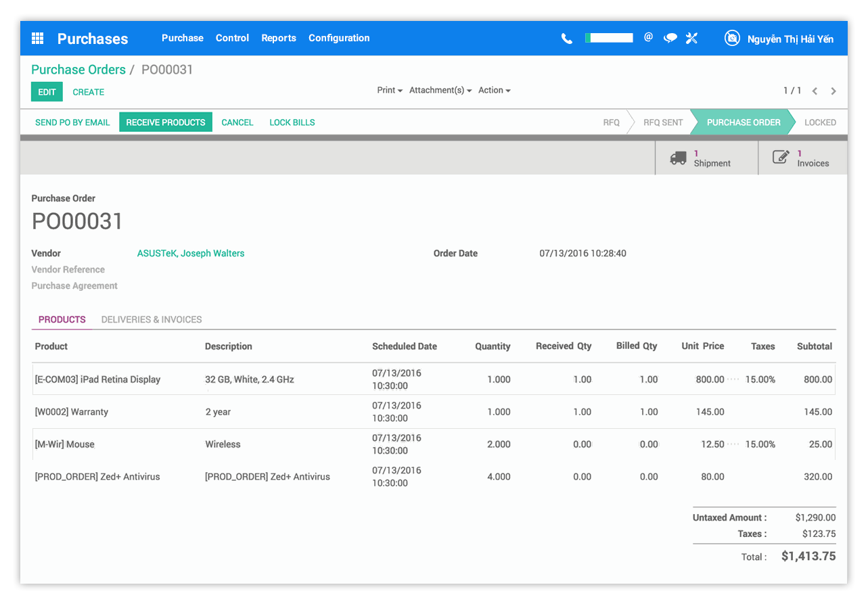Viewport: 868px width, 606px height.
Task: Open the user avatar icon
Action: [732, 39]
